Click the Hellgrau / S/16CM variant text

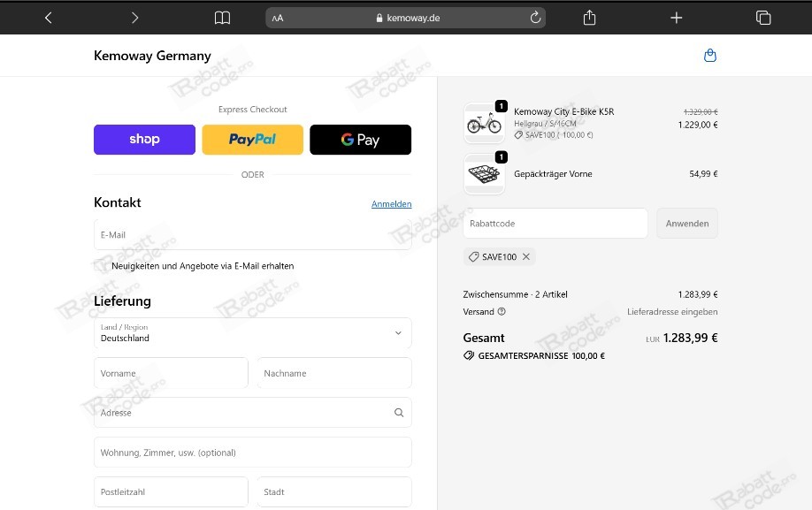coord(545,124)
